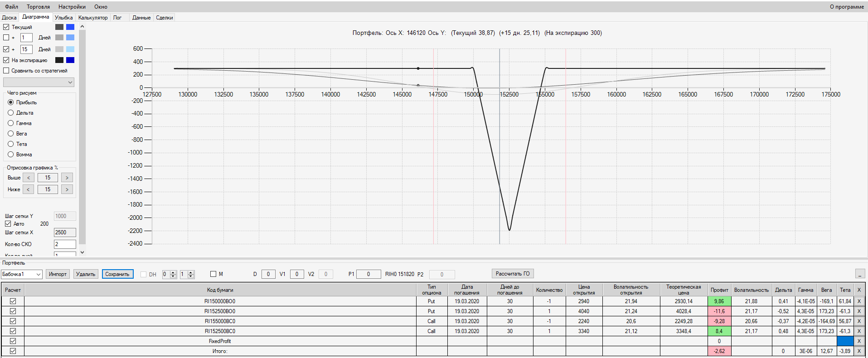Image resolution: width=868 pixels, height=358 pixels.
Task: Uncheck Расчет for the RI152500BC0 row
Action: tap(13, 331)
